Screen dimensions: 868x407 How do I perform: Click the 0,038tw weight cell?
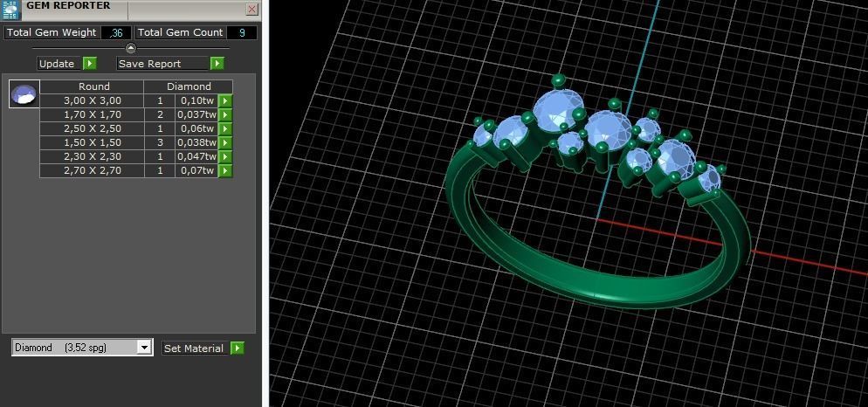196,142
